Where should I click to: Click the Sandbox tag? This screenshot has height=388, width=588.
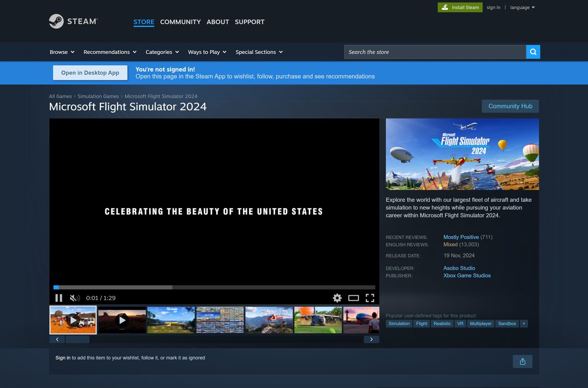pos(507,324)
